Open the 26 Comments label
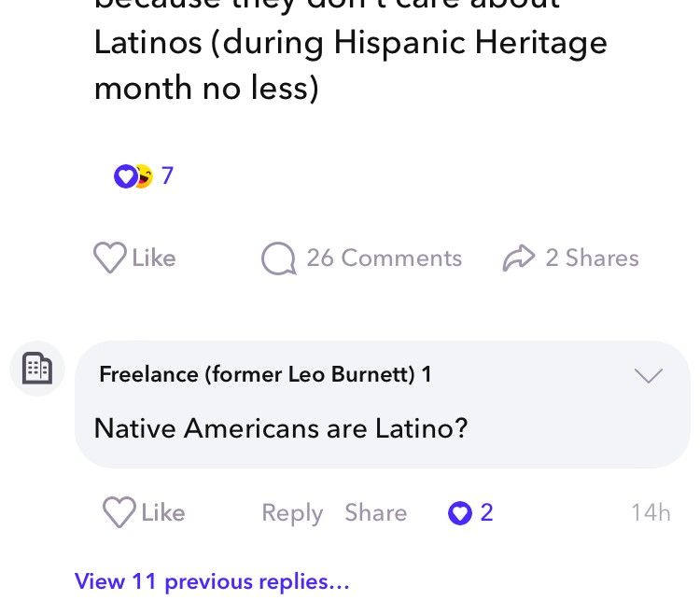The width and height of the screenshot is (700, 614). [x=384, y=258]
